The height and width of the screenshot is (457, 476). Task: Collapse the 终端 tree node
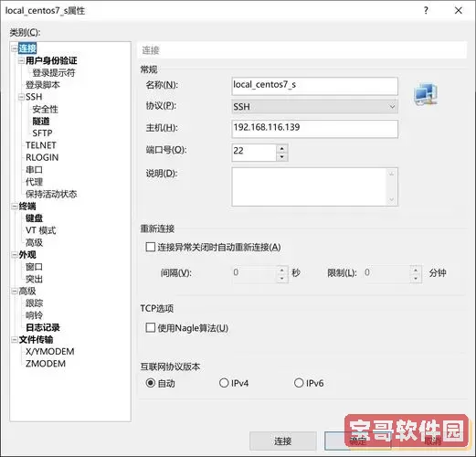[14, 207]
